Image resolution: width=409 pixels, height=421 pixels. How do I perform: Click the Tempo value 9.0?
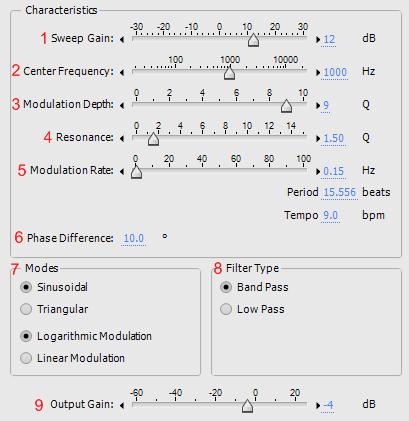pyautogui.click(x=330, y=215)
